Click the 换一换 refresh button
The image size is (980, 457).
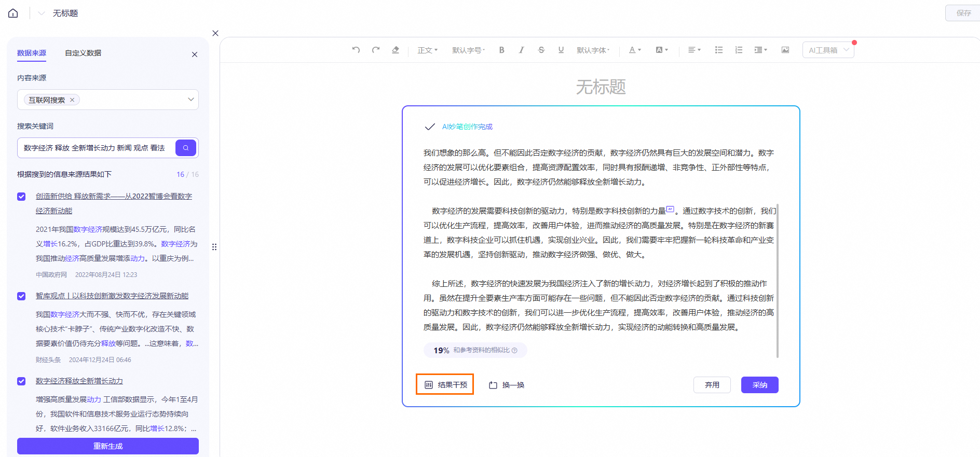point(507,385)
